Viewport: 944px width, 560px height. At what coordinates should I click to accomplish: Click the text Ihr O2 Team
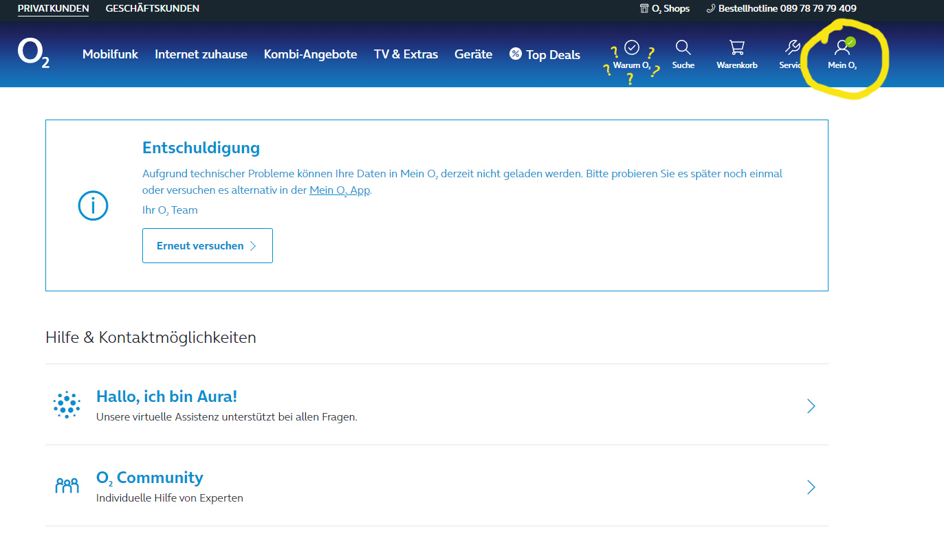pos(170,210)
